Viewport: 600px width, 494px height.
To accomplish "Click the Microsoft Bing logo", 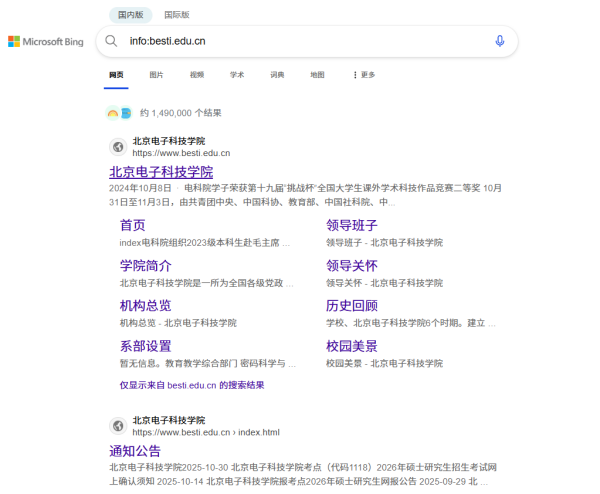I will [46, 41].
